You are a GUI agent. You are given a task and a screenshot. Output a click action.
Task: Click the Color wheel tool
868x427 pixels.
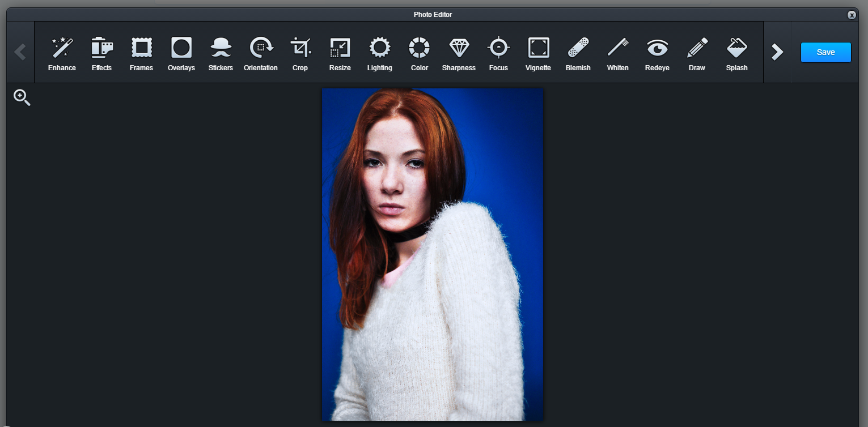(420, 53)
